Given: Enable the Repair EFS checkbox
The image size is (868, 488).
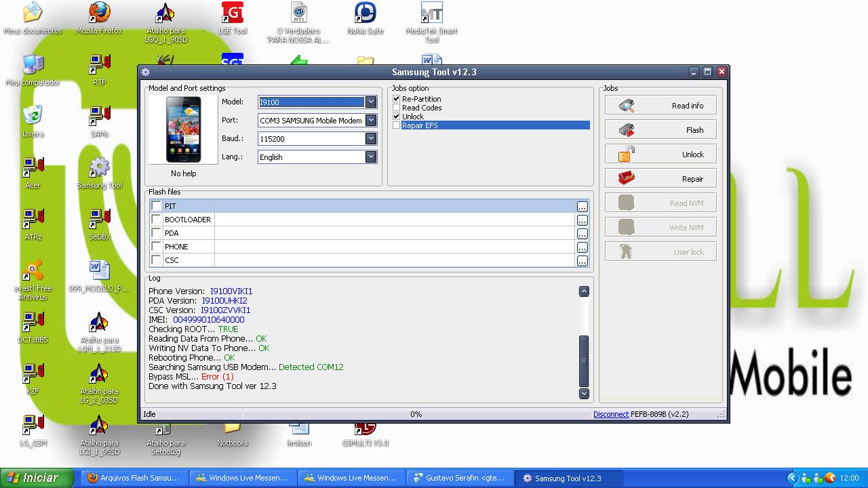Looking at the screenshot, I should [397, 125].
